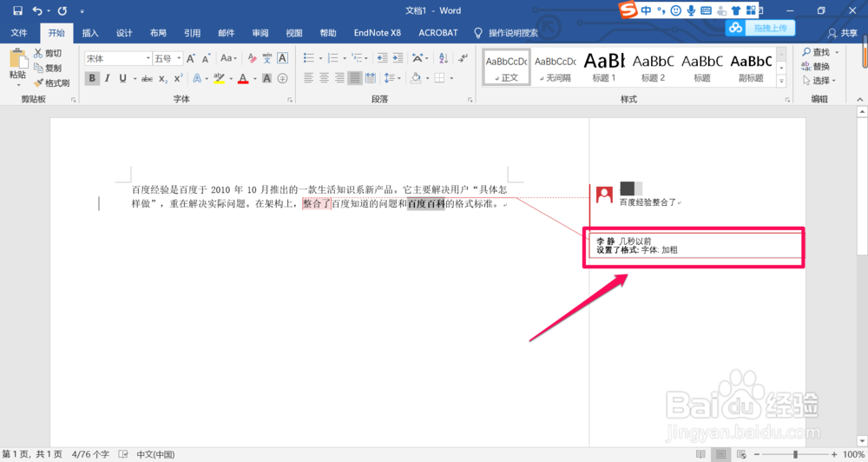Click the distributed alignment icon
The height and width of the screenshot is (462, 868).
(x=371, y=79)
